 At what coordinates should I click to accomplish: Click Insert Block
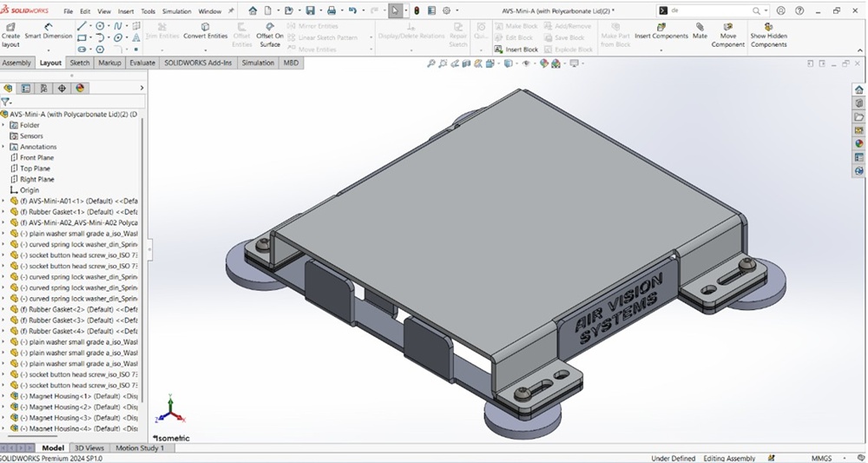click(x=516, y=50)
